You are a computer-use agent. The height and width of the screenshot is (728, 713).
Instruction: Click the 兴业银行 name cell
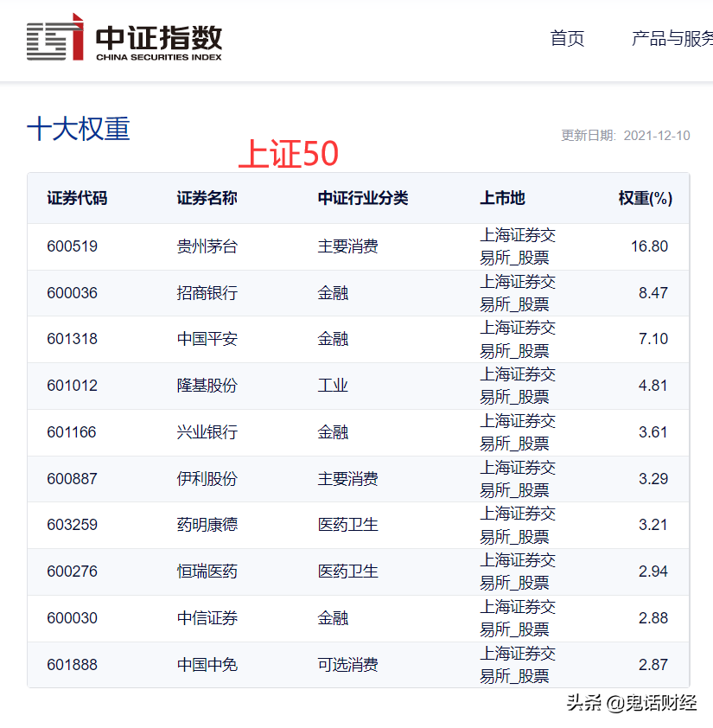[207, 432]
